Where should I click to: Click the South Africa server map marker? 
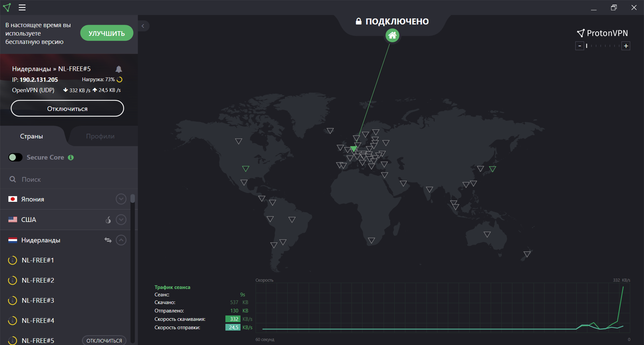(371, 240)
